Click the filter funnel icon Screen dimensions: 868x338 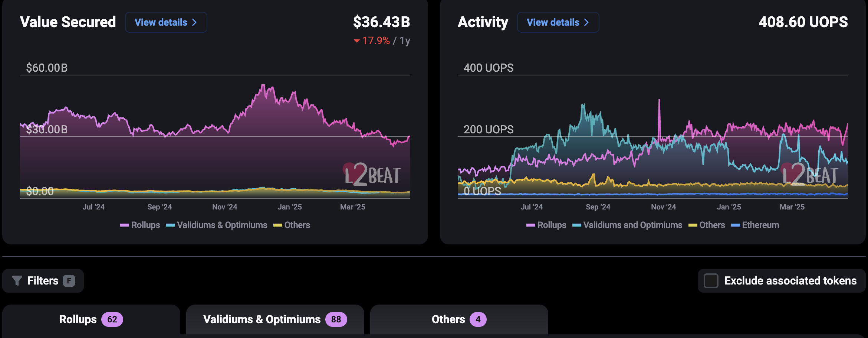click(18, 281)
